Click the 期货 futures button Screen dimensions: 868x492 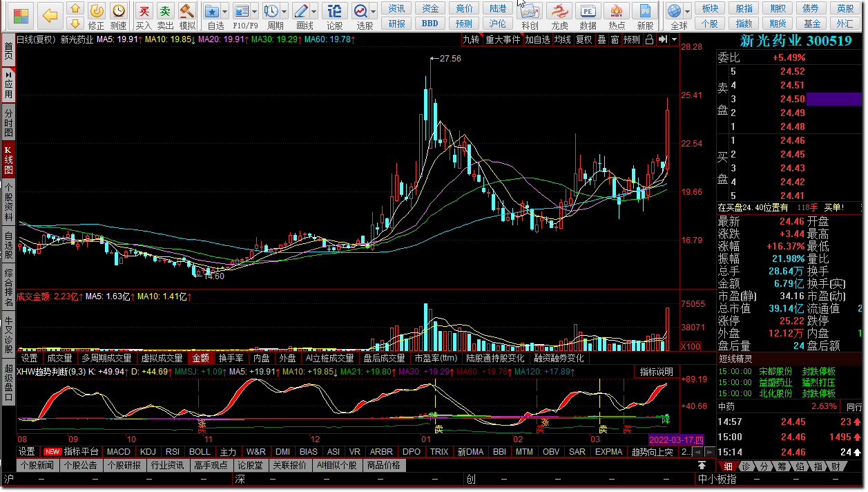(x=778, y=23)
